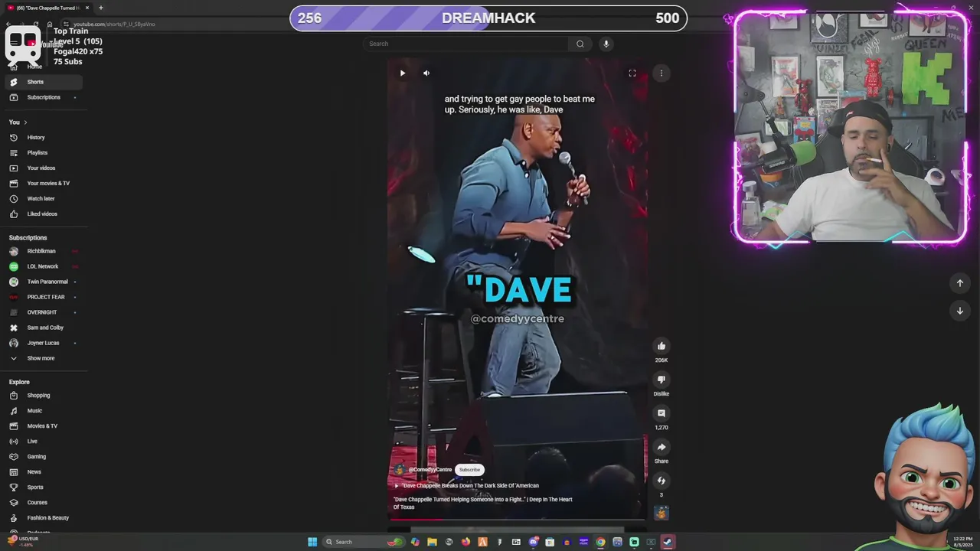The width and height of the screenshot is (980, 551).
Task: Expand the You section chevron
Action: coord(25,122)
